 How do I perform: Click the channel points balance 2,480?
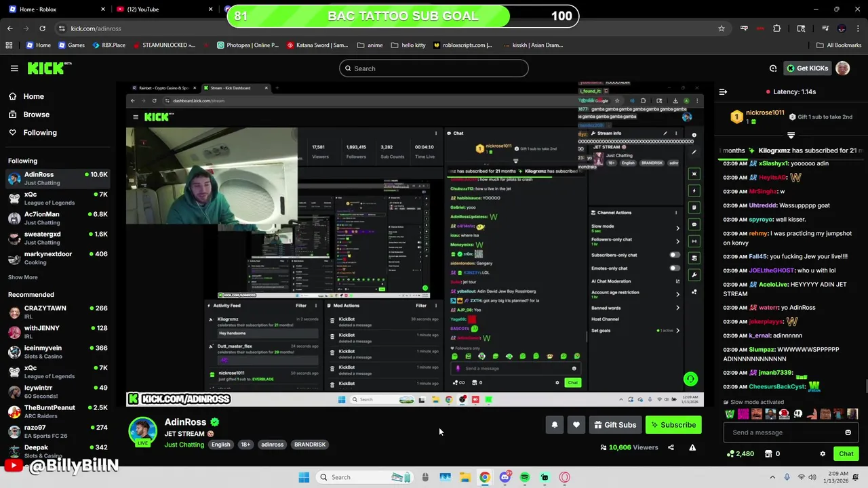coord(741,454)
